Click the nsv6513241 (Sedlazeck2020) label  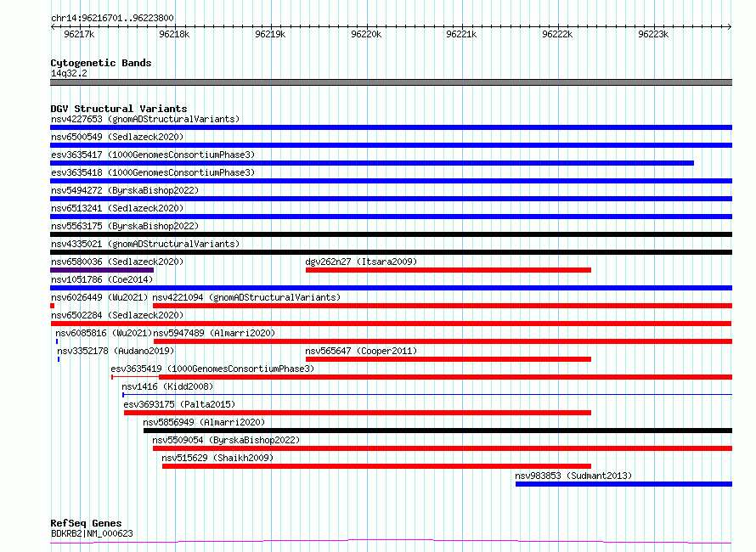(x=117, y=208)
